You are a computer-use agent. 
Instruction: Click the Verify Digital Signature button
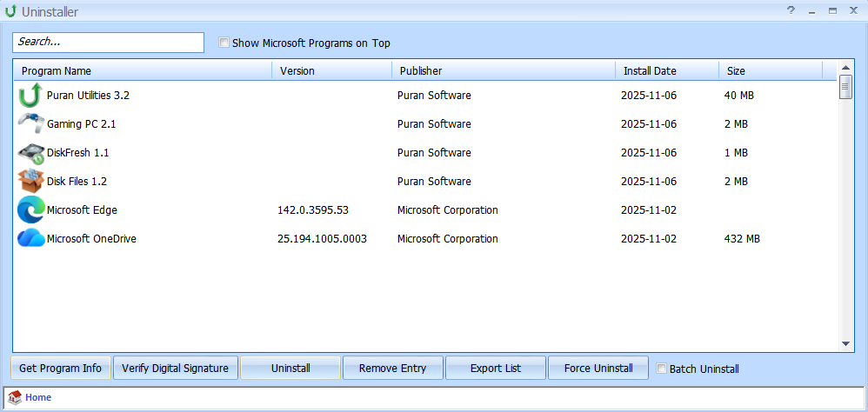pyautogui.click(x=175, y=369)
